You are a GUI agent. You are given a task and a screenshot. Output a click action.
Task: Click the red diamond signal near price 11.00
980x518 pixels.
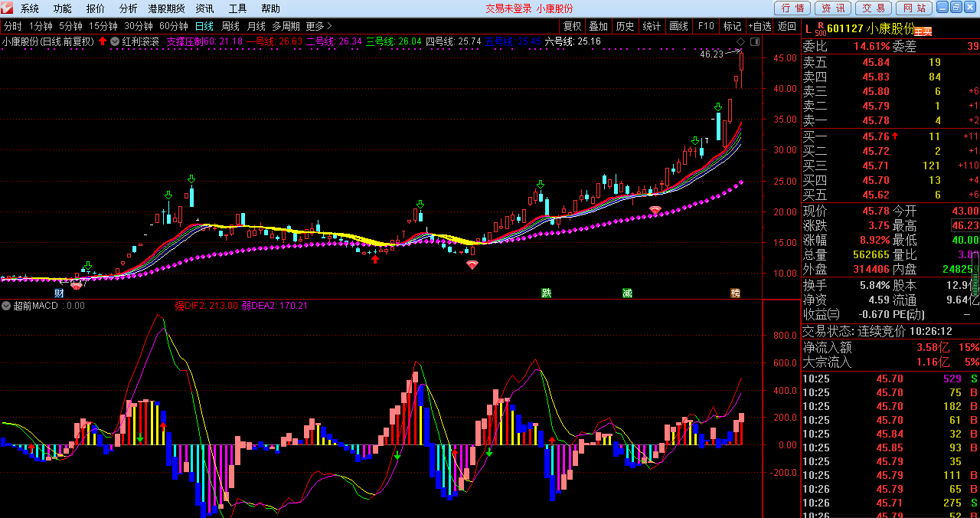point(472,264)
